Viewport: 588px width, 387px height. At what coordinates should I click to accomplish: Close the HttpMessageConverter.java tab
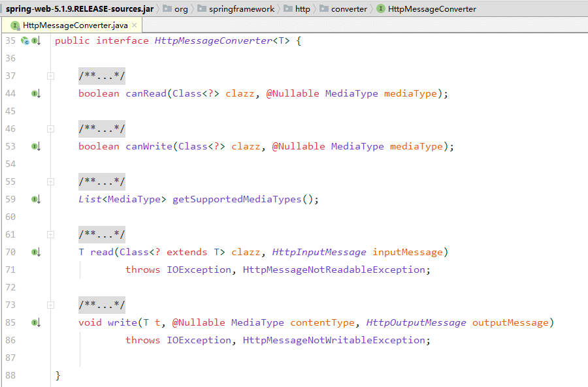(x=135, y=25)
